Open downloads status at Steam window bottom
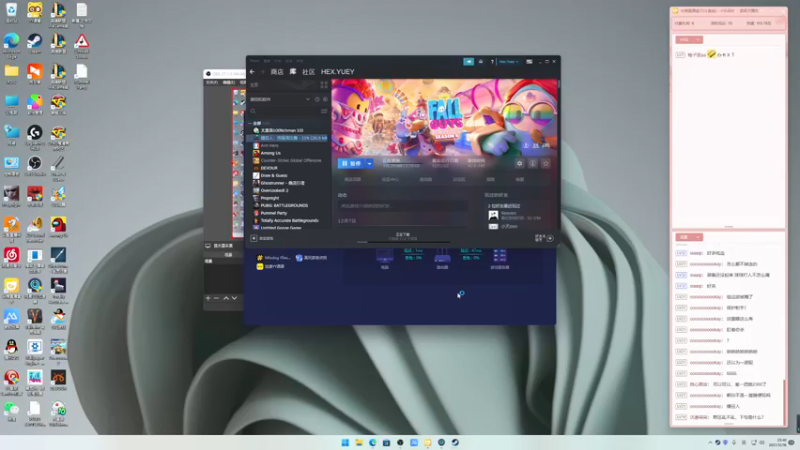 click(403, 237)
